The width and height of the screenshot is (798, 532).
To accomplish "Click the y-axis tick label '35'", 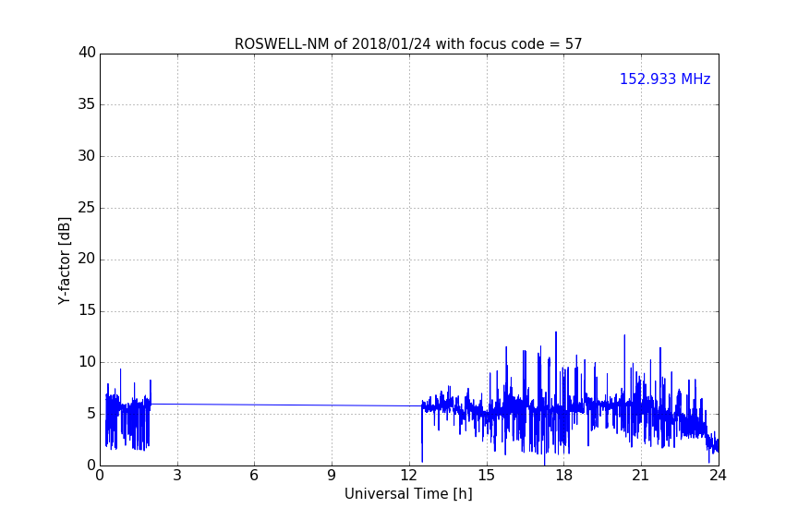I will coord(87,104).
